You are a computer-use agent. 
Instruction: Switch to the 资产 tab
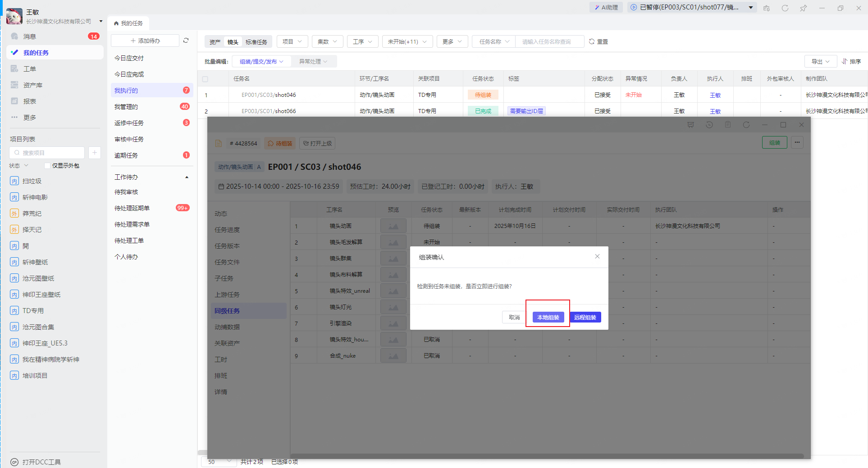pos(215,42)
